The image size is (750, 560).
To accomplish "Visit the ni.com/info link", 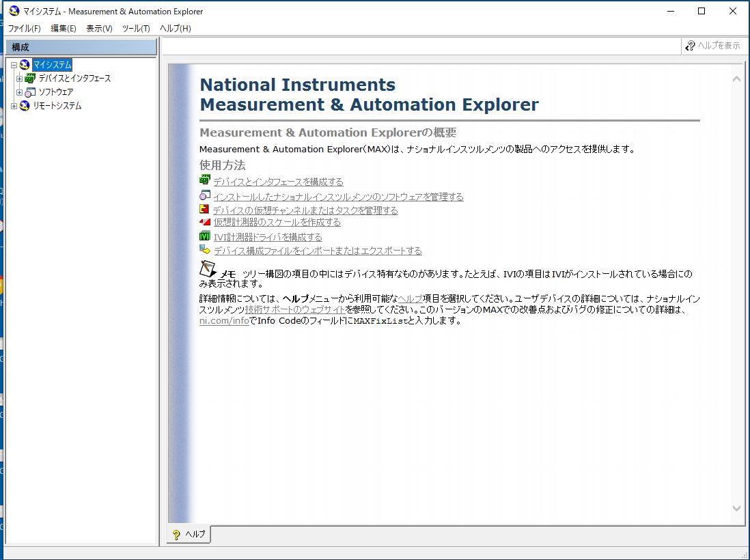I will [224, 321].
